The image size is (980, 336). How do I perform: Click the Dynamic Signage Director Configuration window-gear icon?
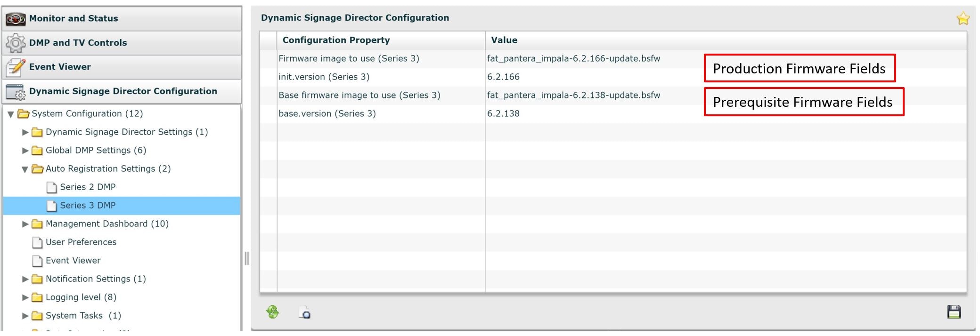(16, 92)
